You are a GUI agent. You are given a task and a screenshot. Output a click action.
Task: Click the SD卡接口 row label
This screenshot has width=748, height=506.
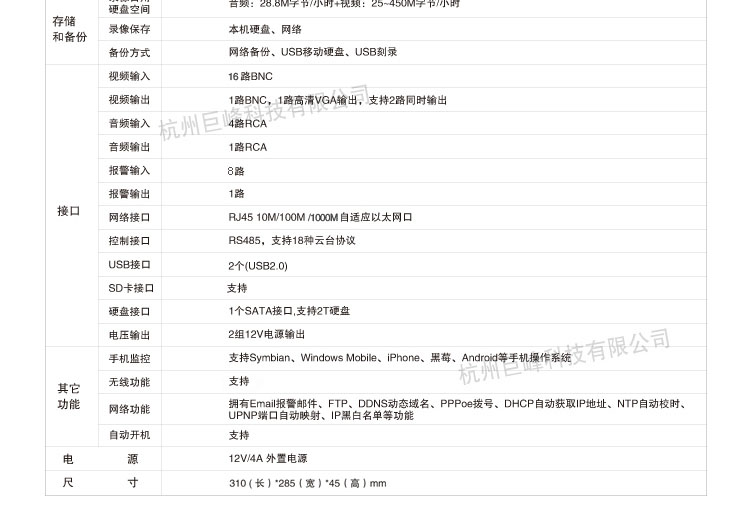(131, 288)
